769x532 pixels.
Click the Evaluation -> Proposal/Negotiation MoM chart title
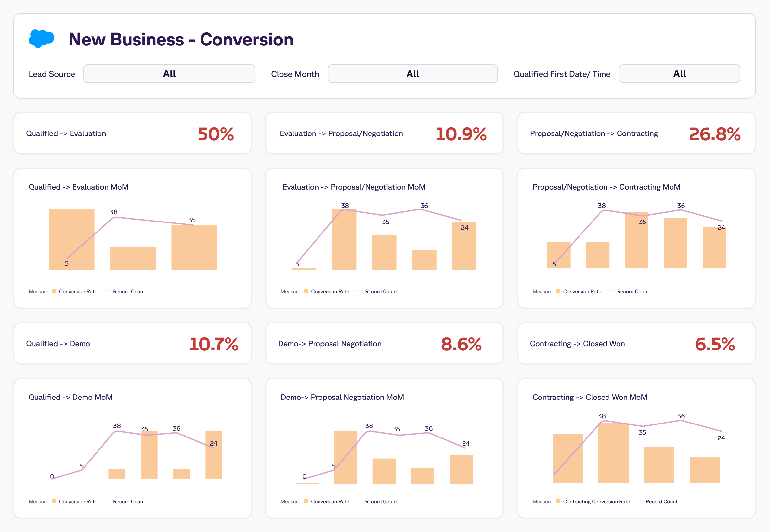tap(354, 187)
